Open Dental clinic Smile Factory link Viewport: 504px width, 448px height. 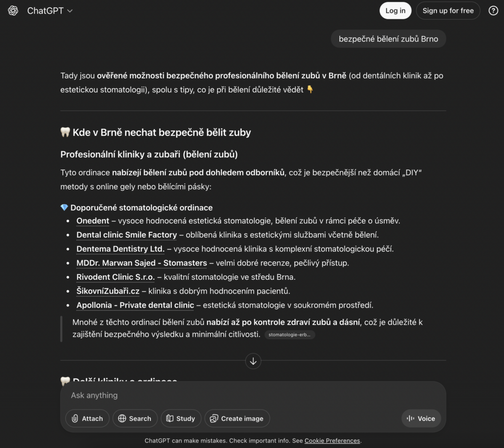pos(126,235)
